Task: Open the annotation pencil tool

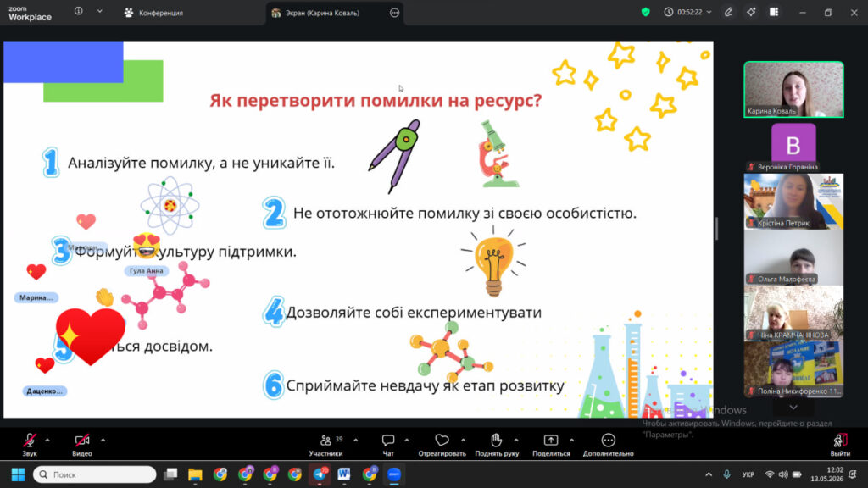Action: (x=728, y=12)
